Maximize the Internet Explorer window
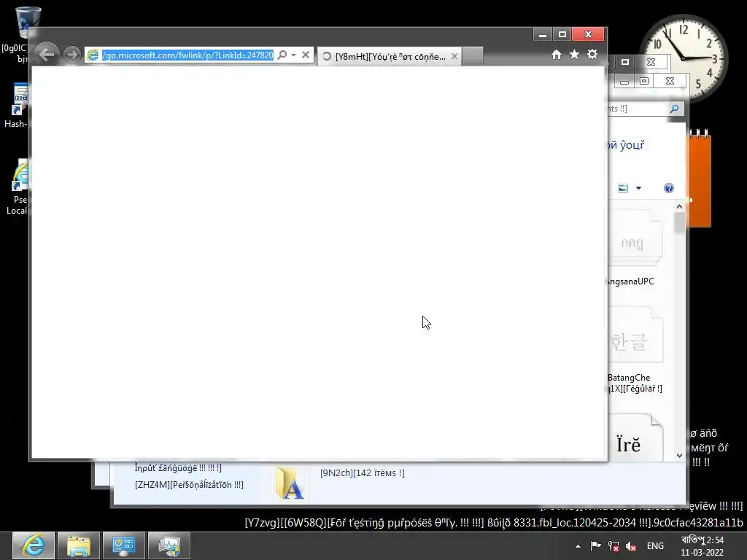This screenshot has height=560, width=747. click(x=562, y=35)
